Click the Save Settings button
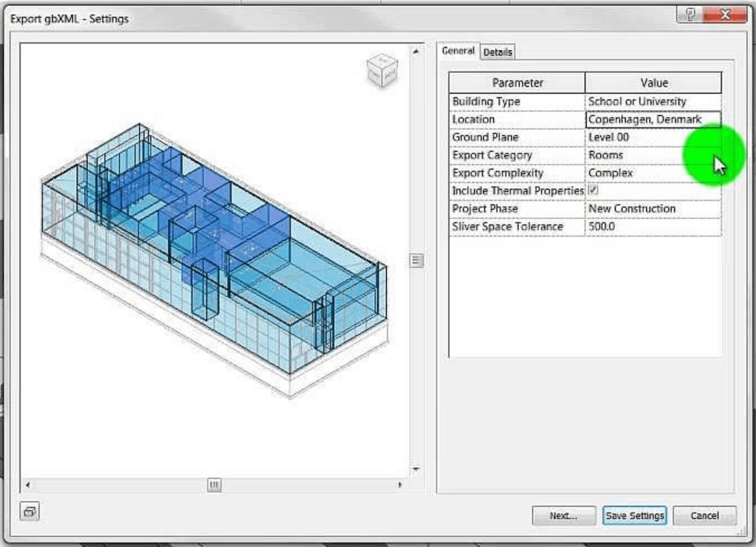 pos(634,516)
